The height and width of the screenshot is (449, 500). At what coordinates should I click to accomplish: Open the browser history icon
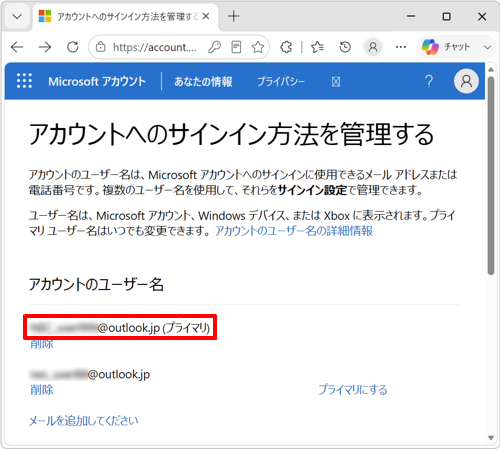[x=345, y=47]
